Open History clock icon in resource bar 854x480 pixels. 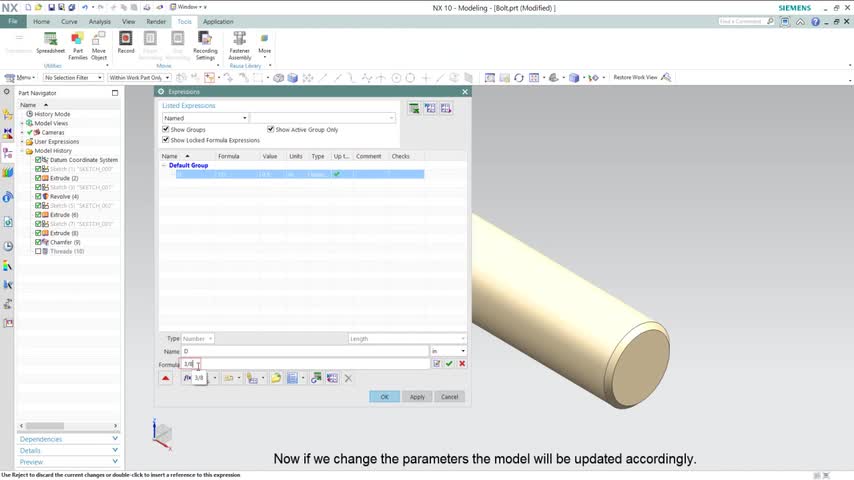(x=8, y=246)
